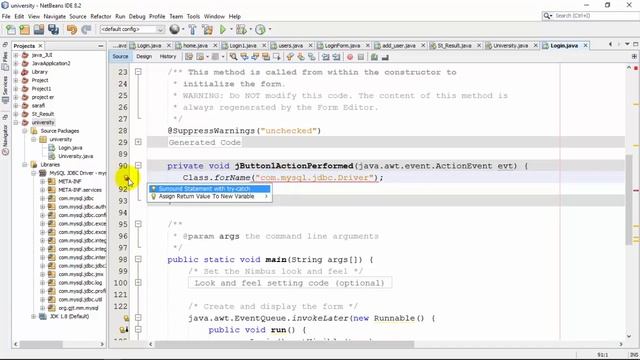Collapse the university project tree node
Screen dimensions: 640x360
[x=16, y=122]
